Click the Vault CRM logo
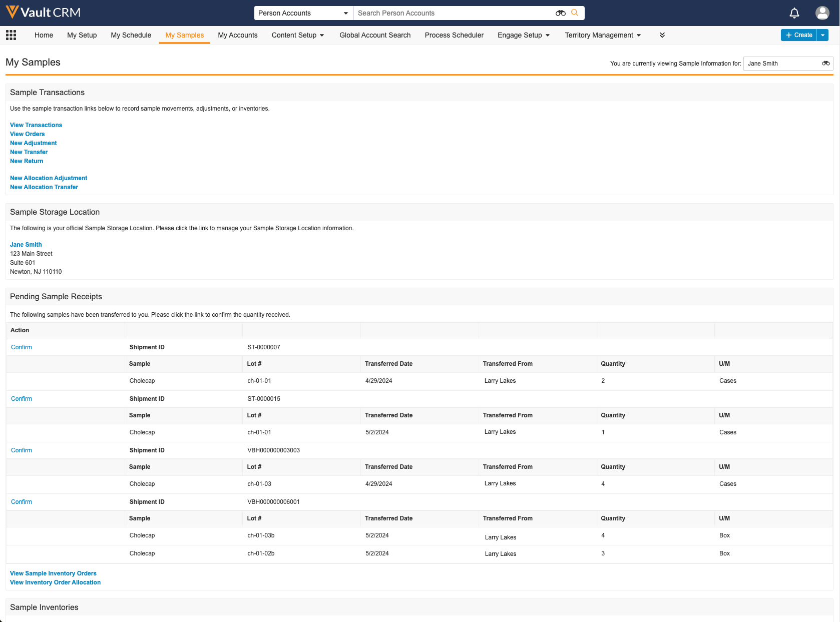Image resolution: width=840 pixels, height=622 pixels. click(x=43, y=13)
